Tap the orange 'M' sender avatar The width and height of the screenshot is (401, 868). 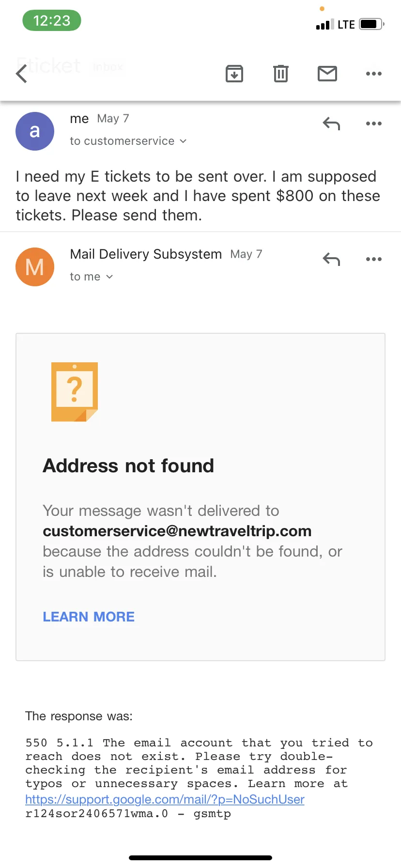[x=35, y=267]
